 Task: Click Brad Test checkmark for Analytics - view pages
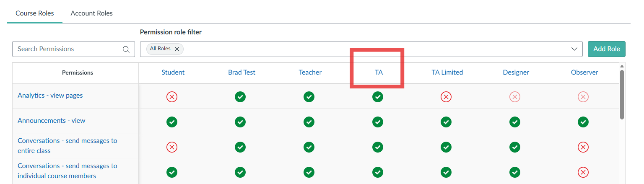(x=240, y=97)
